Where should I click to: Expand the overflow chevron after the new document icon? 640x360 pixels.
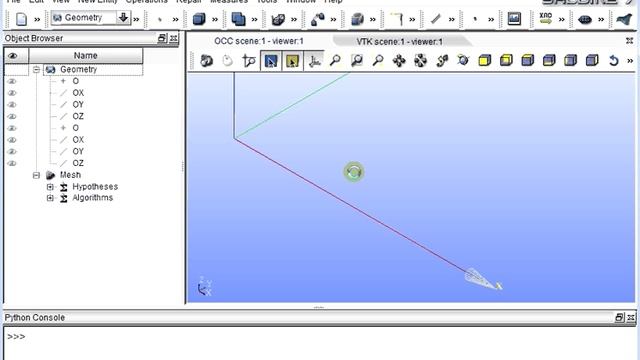click(x=37, y=19)
